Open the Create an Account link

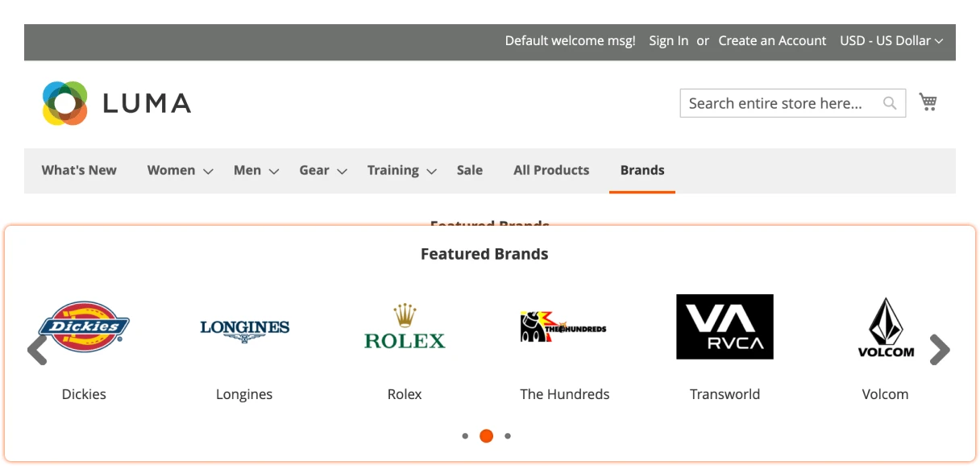click(772, 40)
